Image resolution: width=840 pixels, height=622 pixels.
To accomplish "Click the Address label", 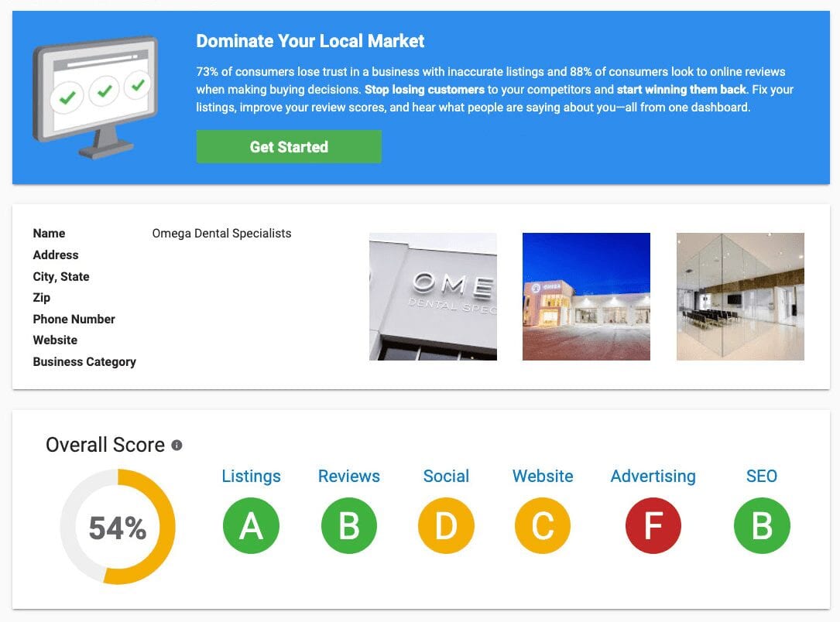I will point(56,255).
